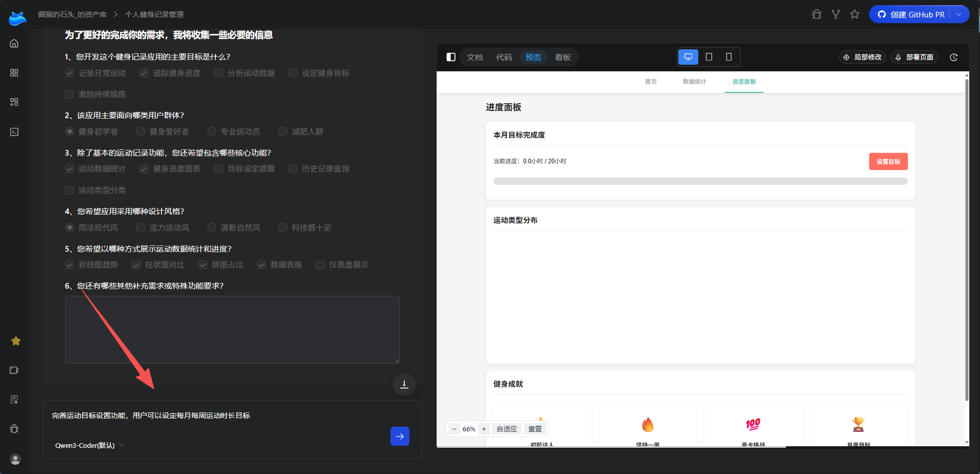Viewport: 980px width, 474px height.
Task: Switch preview to tablet view
Action: tap(709, 57)
